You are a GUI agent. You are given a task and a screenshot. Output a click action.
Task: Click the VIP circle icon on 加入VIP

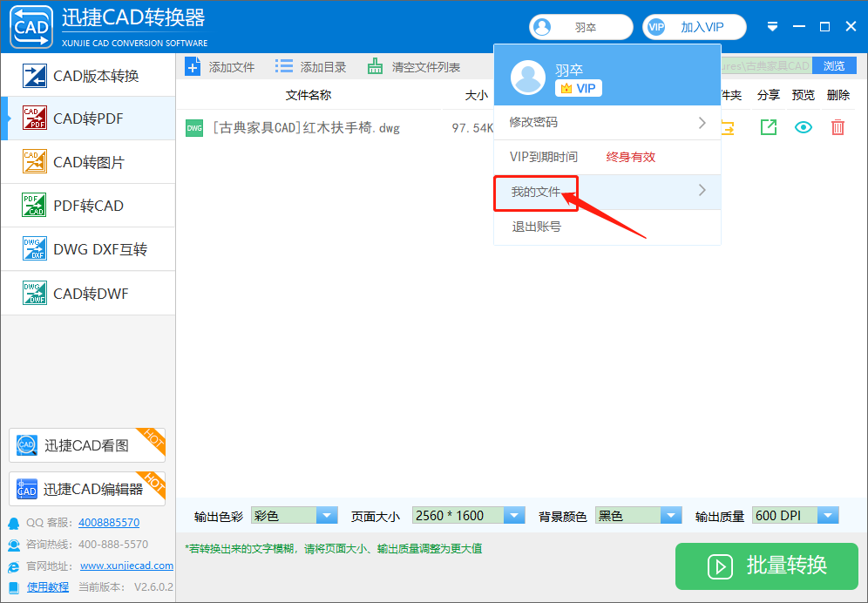(x=656, y=27)
